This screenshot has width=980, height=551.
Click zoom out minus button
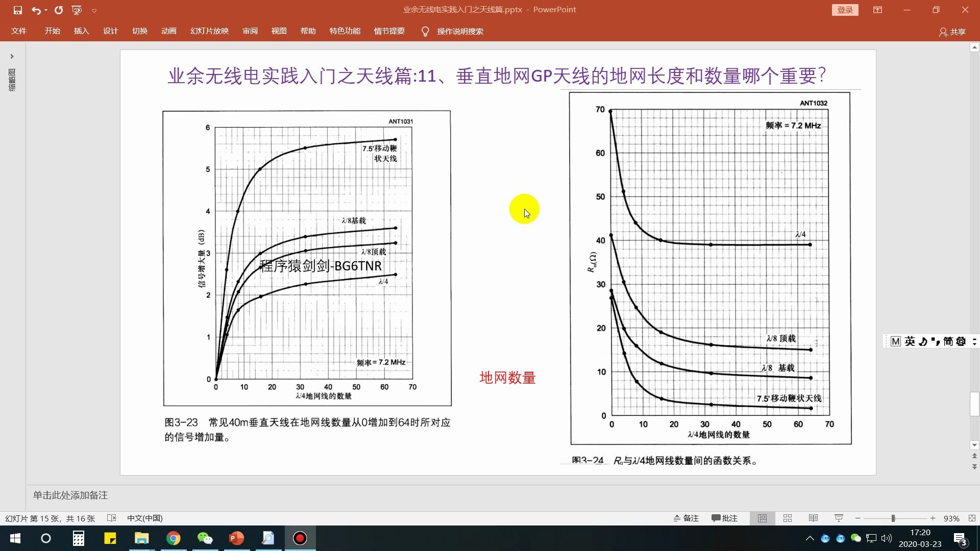coord(858,518)
